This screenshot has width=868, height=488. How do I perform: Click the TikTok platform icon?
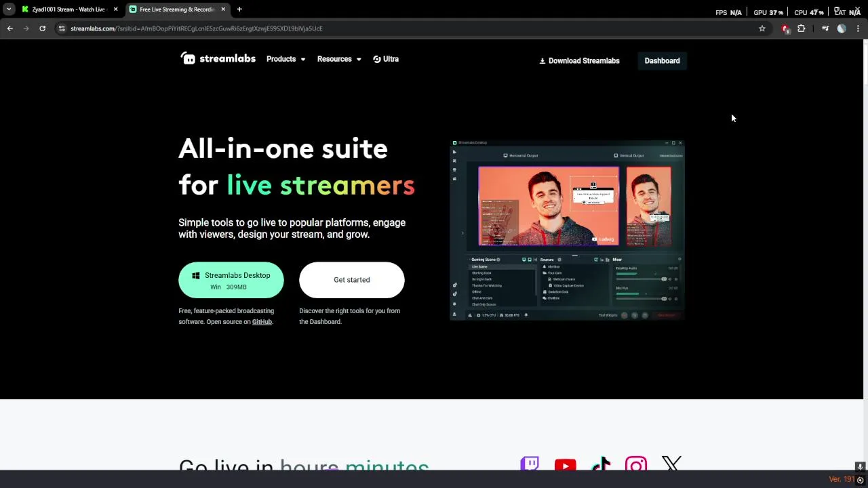click(601, 464)
